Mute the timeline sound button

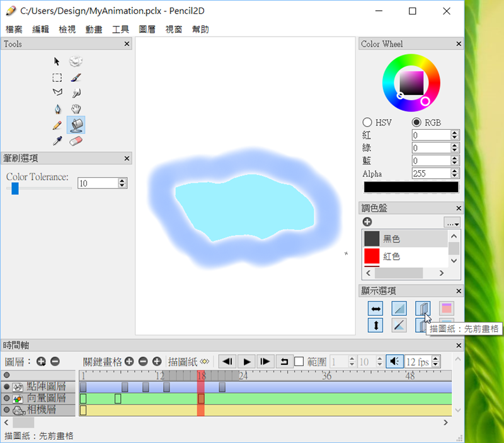click(394, 362)
